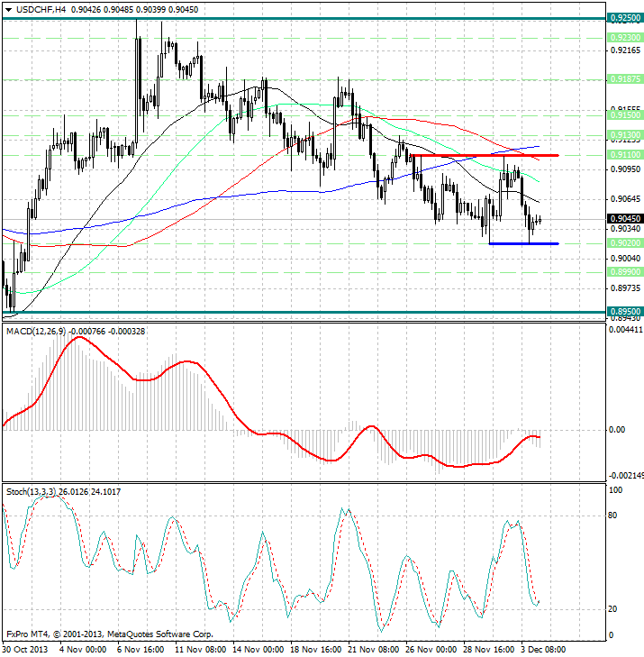Select the 0.90200 price level label
The height and width of the screenshot is (657, 644).
625,243
